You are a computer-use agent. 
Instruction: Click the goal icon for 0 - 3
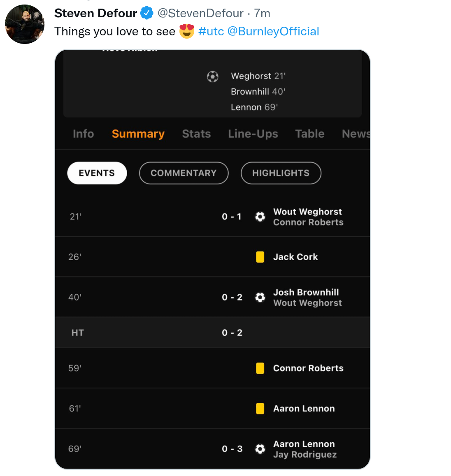260,449
